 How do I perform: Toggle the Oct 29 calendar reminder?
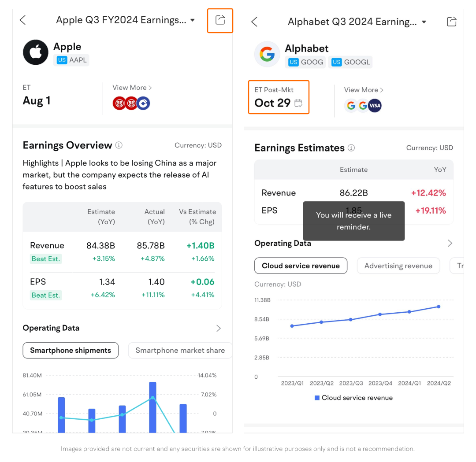[298, 103]
